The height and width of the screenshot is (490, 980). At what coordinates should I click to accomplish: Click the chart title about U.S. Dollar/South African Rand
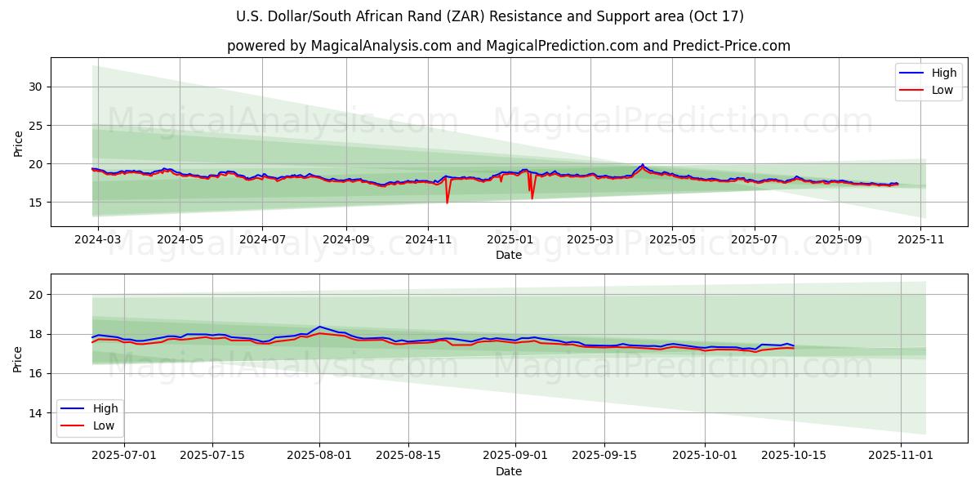[x=490, y=16]
